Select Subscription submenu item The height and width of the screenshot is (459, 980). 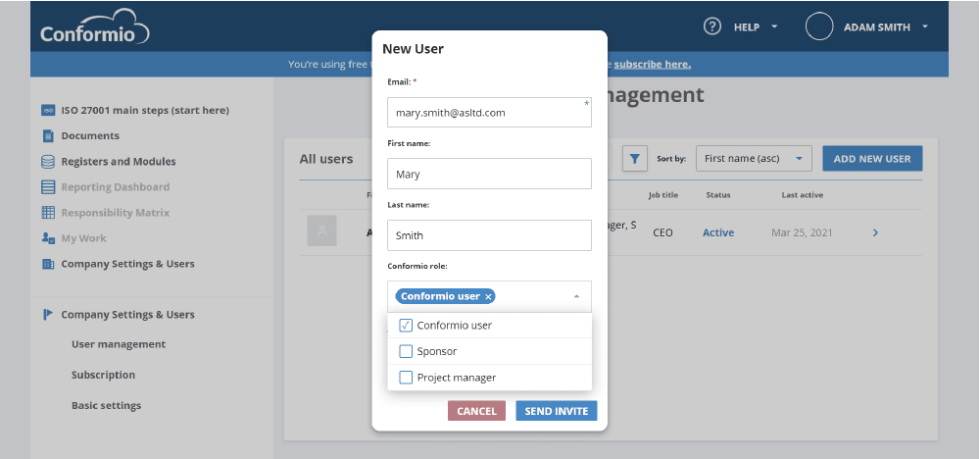point(103,376)
